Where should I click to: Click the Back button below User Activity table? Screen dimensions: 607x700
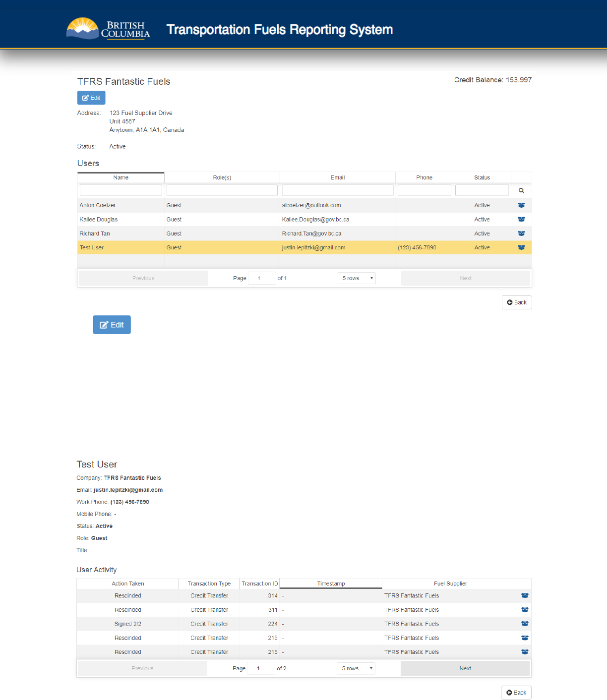pos(516,693)
